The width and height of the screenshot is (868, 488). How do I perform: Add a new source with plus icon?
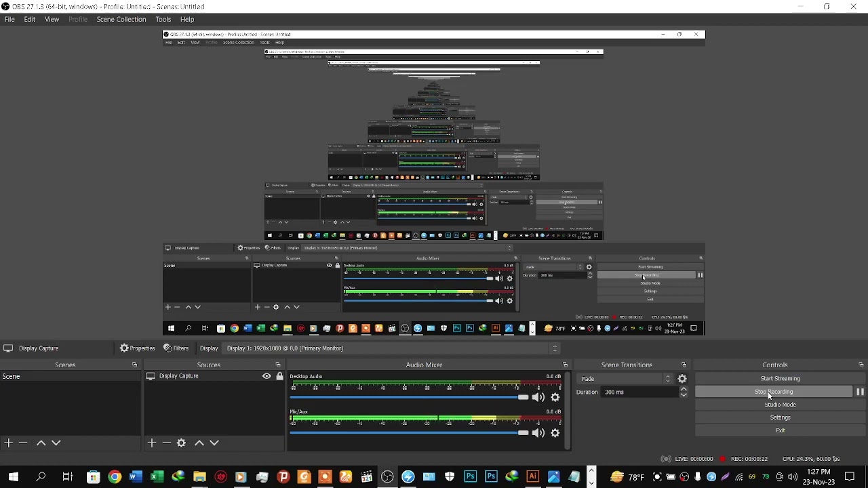pyautogui.click(x=152, y=443)
